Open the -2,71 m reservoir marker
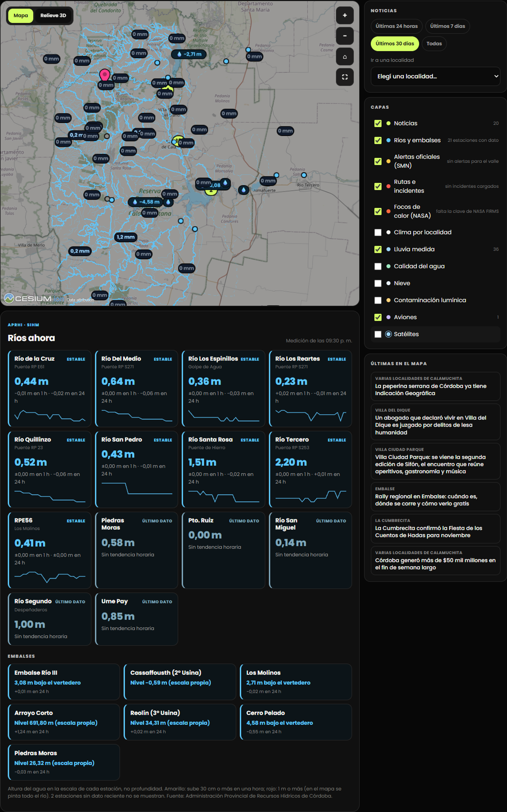Viewport: 507px width, 812px height. tap(189, 54)
